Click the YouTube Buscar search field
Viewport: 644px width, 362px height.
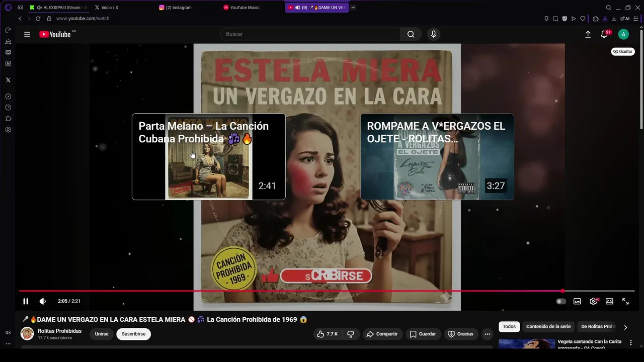(x=310, y=34)
